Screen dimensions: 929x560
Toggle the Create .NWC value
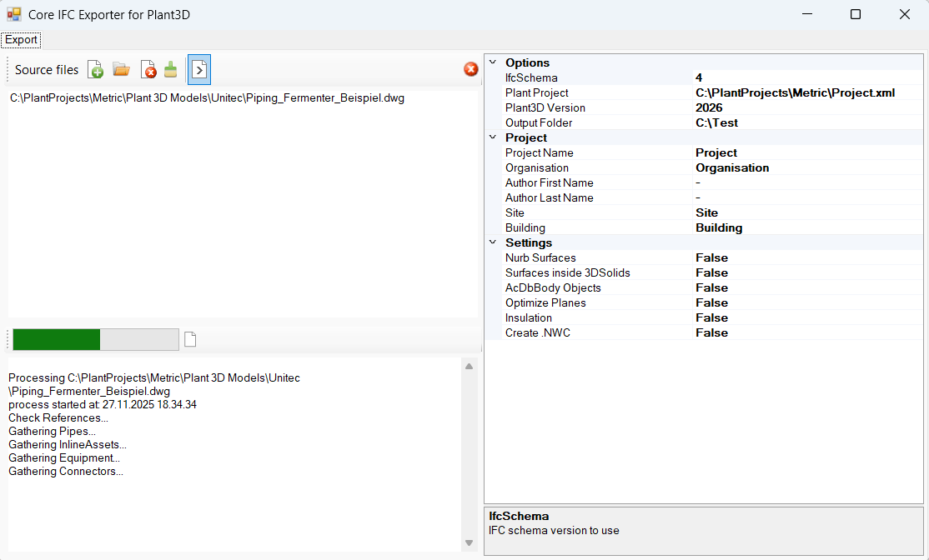tap(711, 333)
